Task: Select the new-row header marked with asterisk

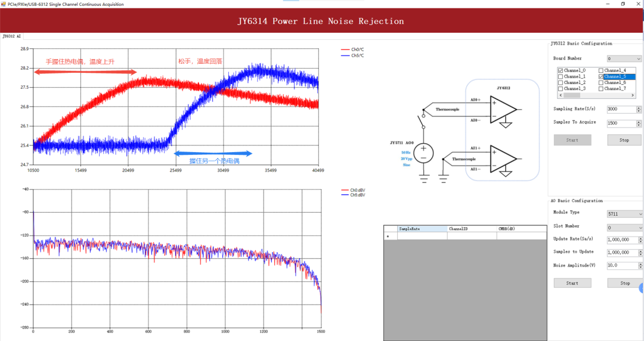Action: pos(391,236)
